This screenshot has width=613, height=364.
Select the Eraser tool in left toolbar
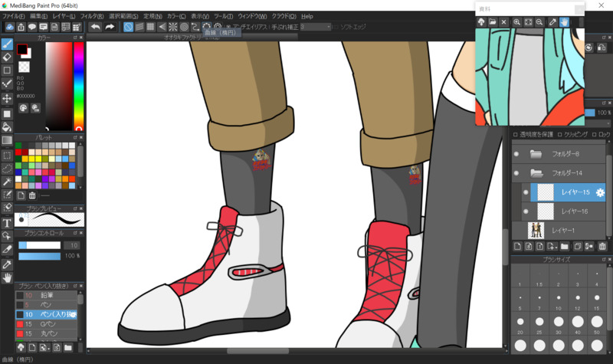pyautogui.click(x=7, y=57)
